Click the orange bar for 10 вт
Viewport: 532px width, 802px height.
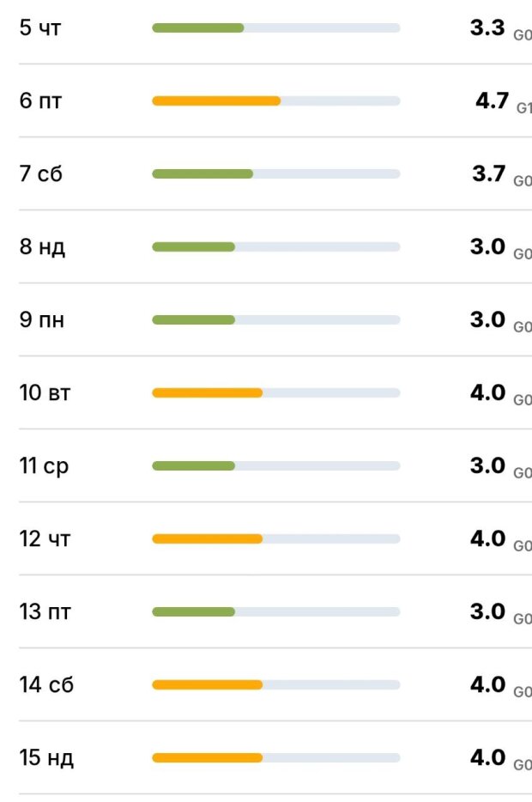(x=207, y=392)
